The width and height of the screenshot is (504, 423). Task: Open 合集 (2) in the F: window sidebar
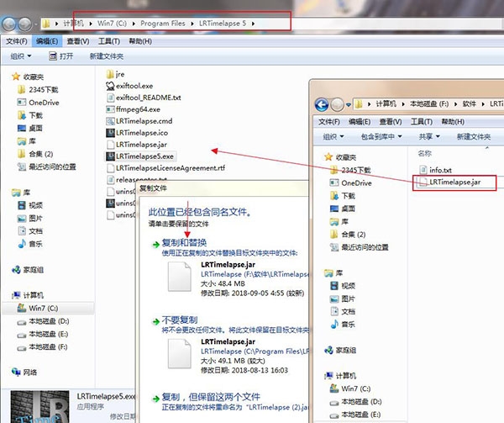[348, 234]
